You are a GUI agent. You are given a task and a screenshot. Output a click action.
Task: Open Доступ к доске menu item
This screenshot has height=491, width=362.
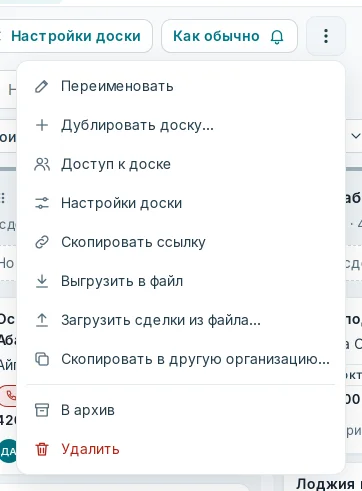[181, 164]
